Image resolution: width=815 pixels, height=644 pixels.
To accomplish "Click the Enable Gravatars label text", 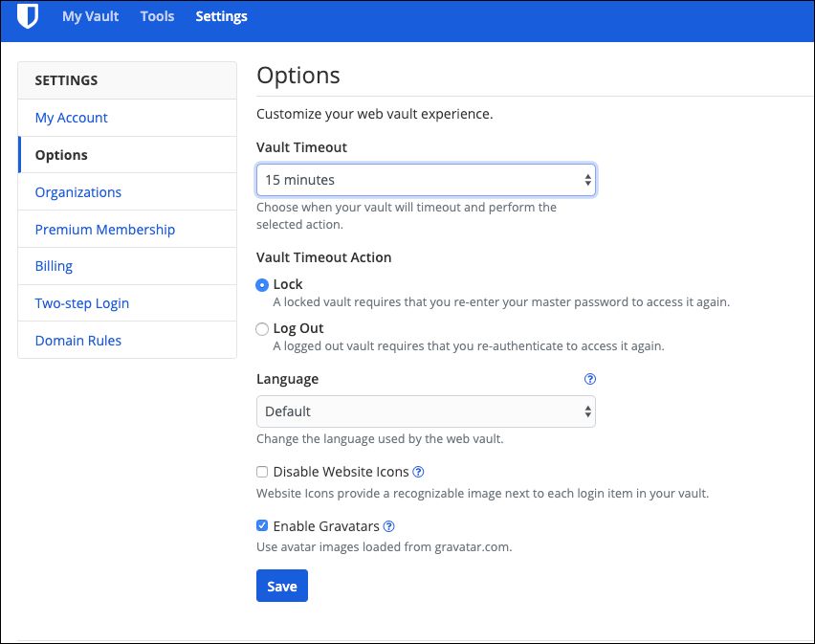I will (x=326, y=526).
